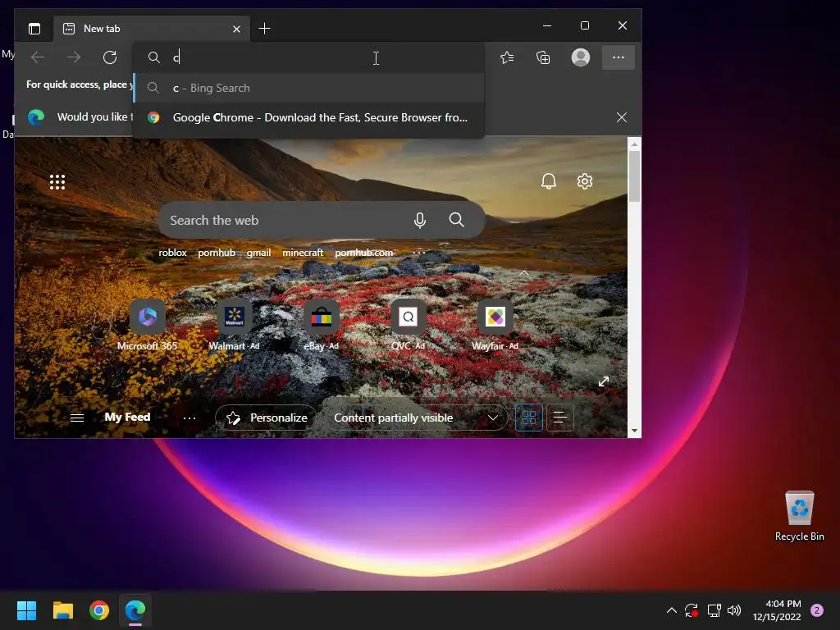
Task: Open the profile avatar icon
Action: pyautogui.click(x=581, y=57)
